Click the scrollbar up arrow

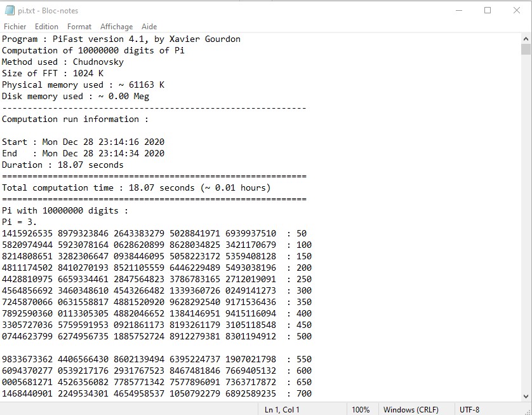[526, 39]
